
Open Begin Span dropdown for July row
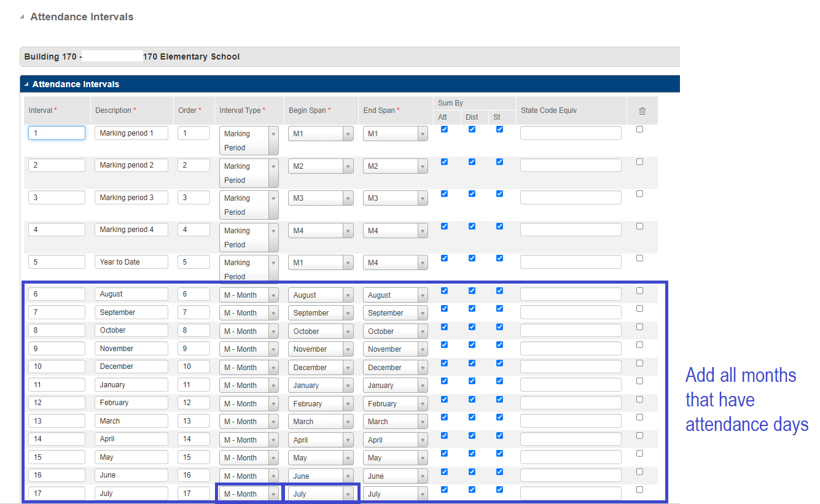pyautogui.click(x=321, y=494)
